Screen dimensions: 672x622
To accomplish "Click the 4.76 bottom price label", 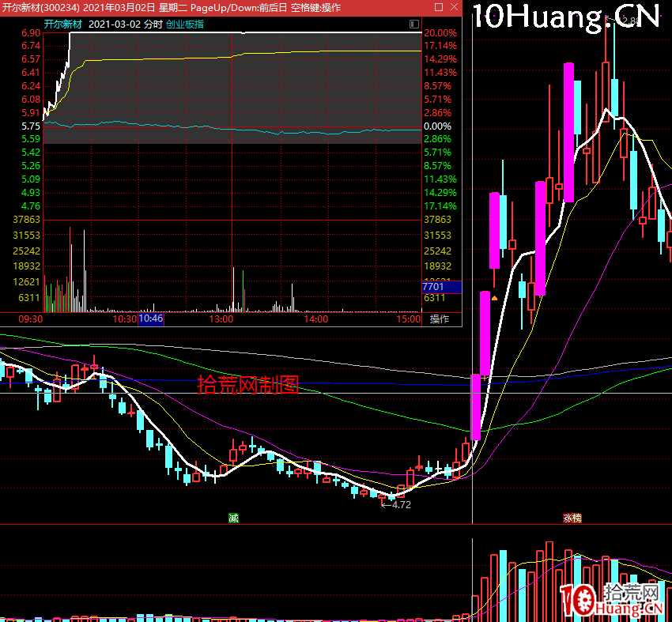I will click(x=31, y=206).
